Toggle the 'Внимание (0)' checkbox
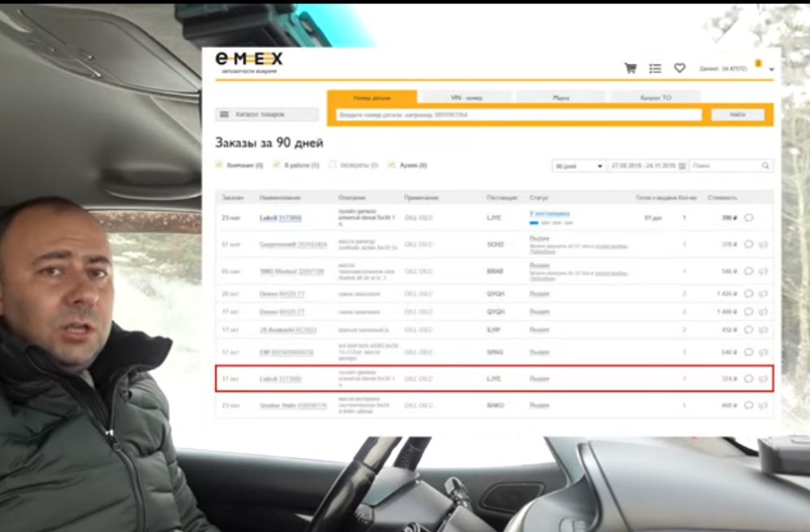 point(219,165)
